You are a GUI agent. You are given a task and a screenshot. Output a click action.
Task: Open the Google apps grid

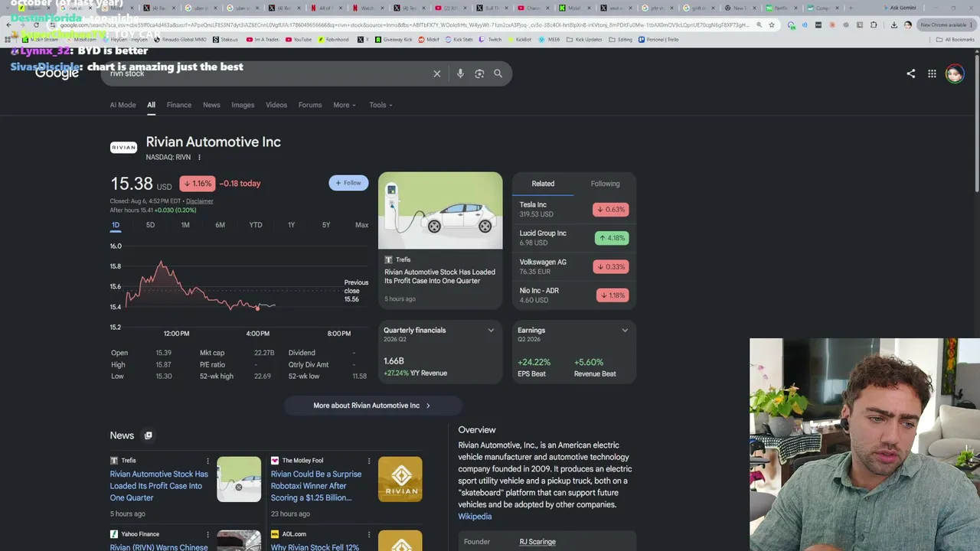pos(932,73)
